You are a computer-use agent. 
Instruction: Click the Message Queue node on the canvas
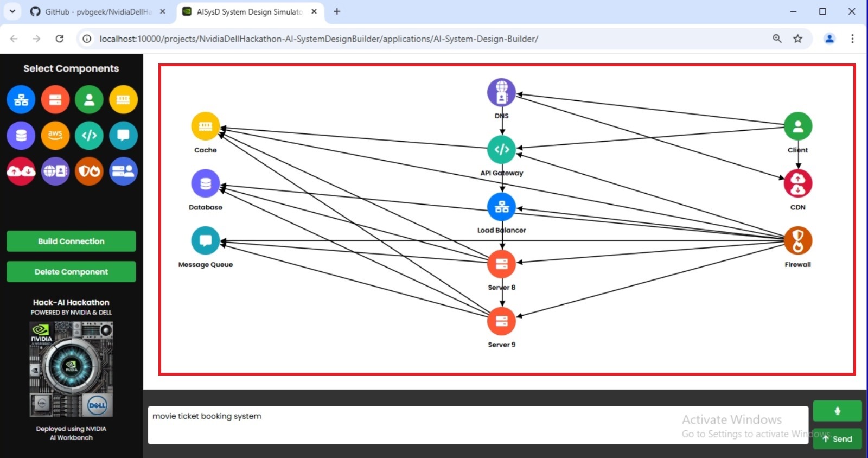pyautogui.click(x=206, y=241)
